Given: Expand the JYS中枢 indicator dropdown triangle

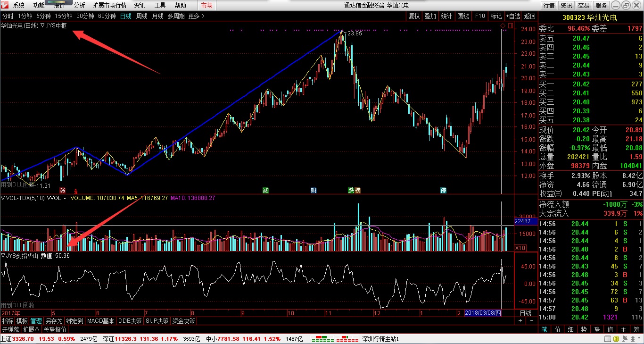Looking at the screenshot, I should [42, 25].
